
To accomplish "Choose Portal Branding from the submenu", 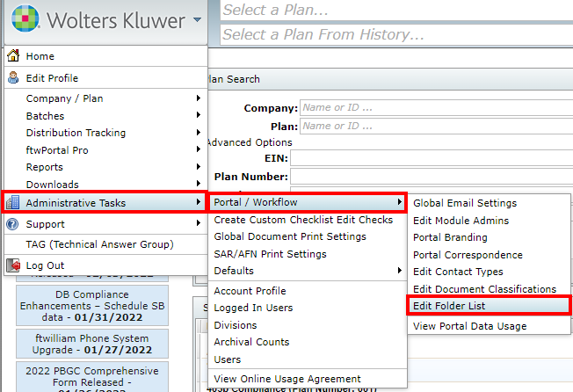I will point(448,237).
